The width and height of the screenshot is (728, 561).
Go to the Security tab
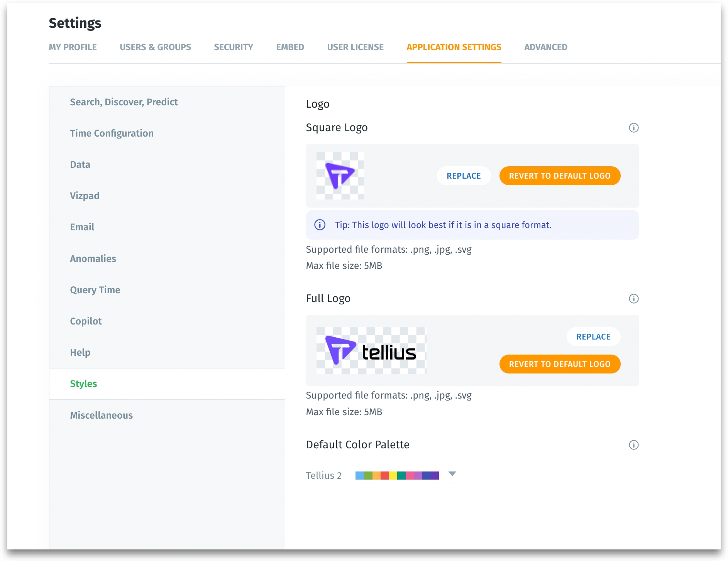[234, 47]
